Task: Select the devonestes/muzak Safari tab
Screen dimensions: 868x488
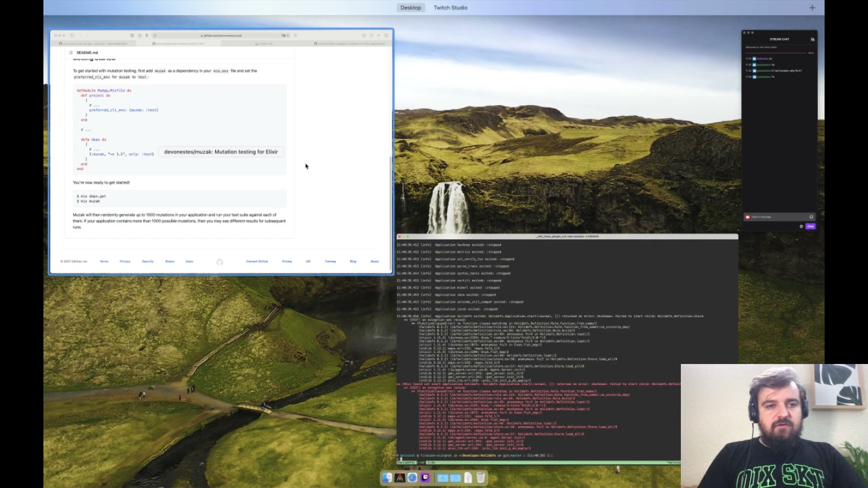Action: click(x=178, y=43)
